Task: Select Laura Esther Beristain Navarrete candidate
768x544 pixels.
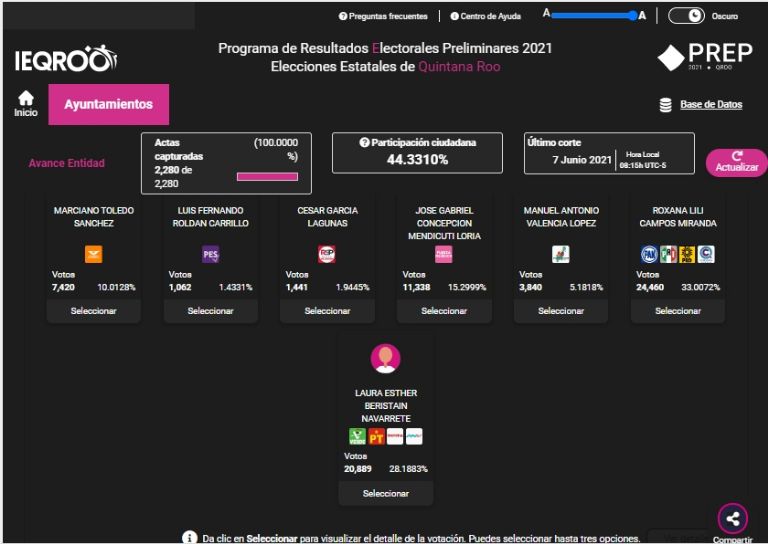Action: point(386,494)
